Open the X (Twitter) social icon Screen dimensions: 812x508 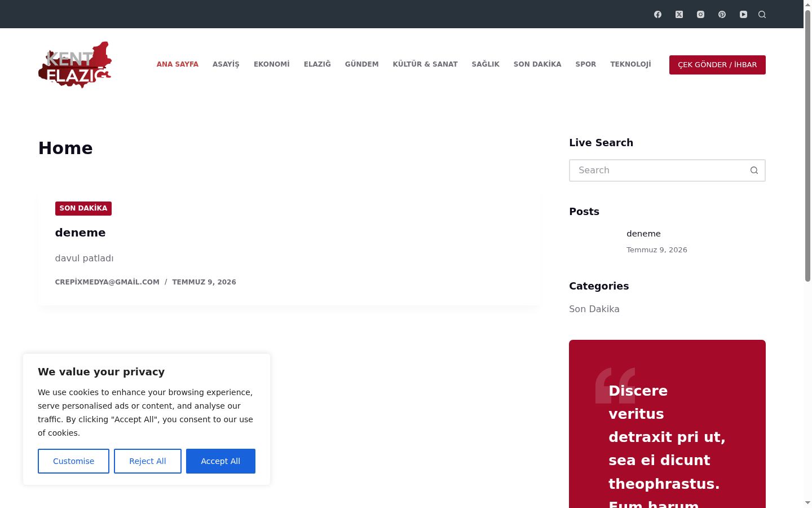(x=679, y=15)
